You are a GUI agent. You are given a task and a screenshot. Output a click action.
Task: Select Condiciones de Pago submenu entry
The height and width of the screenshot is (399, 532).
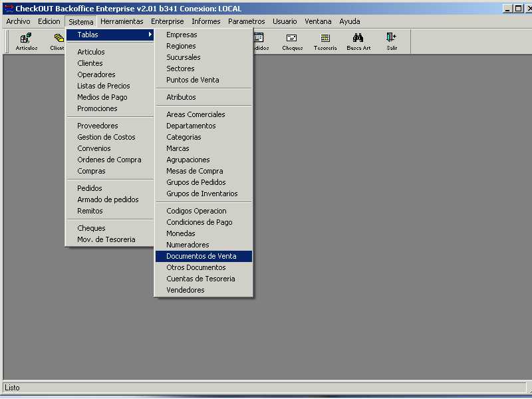point(203,222)
